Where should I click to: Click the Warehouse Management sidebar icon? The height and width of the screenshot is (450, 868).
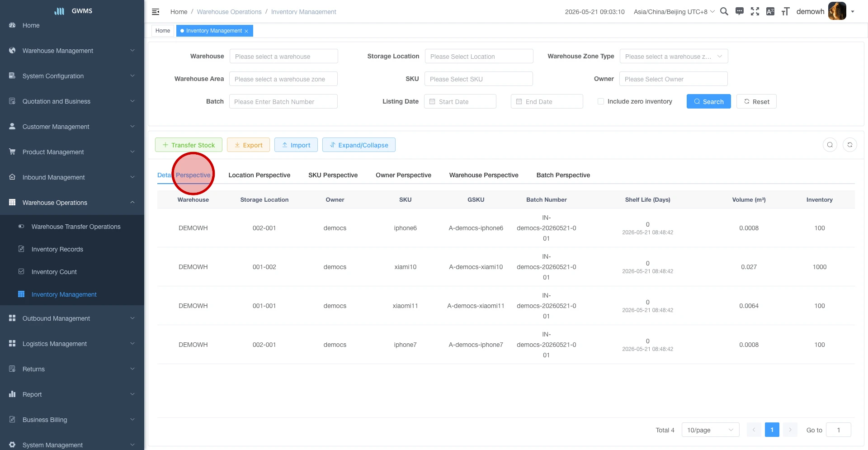[x=12, y=51]
